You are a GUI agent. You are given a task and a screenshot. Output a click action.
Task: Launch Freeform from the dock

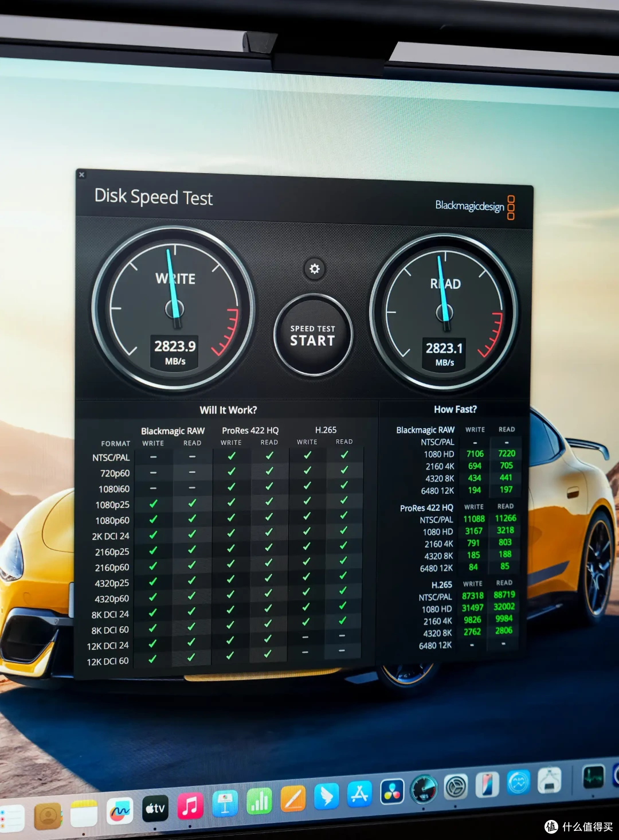tap(119, 811)
